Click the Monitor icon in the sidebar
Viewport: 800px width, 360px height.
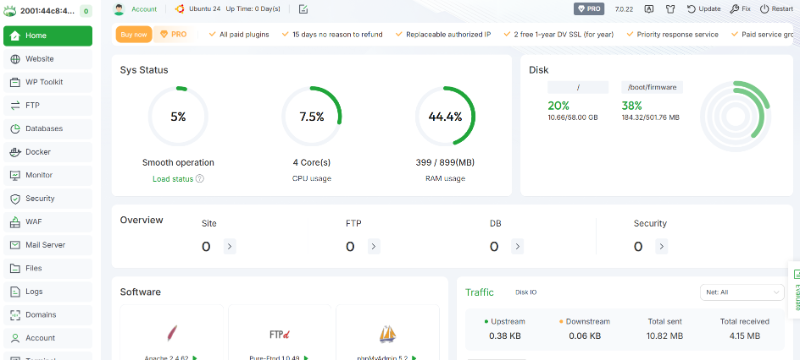pos(15,175)
